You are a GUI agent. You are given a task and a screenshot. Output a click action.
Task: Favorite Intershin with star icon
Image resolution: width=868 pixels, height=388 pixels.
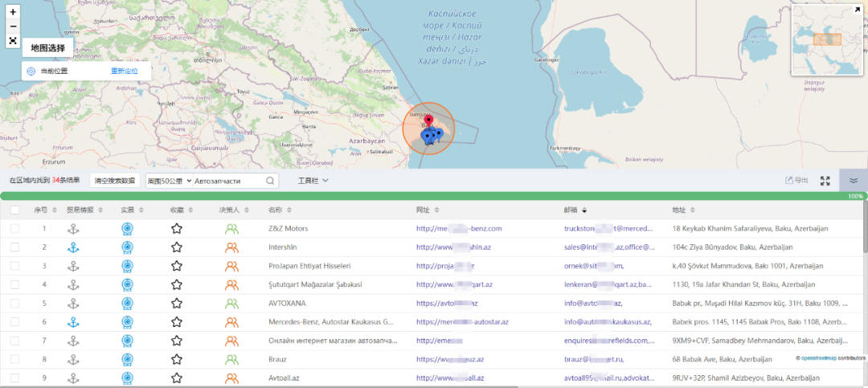tap(177, 247)
